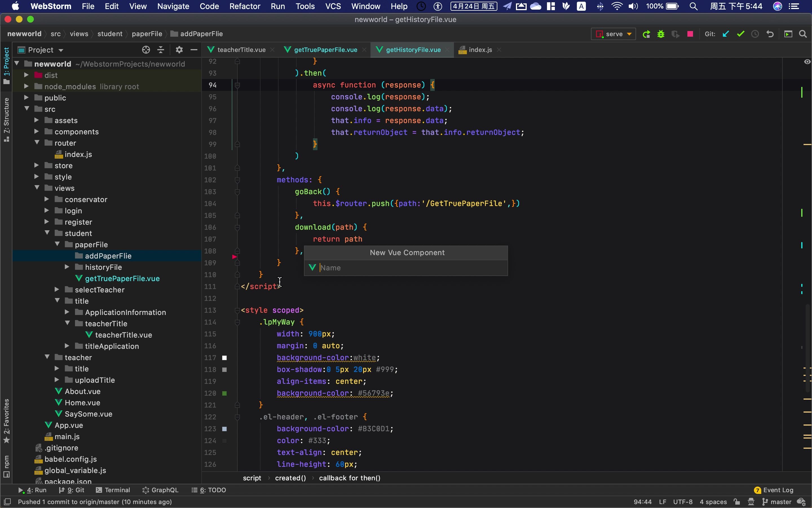Viewport: 812px width, 508px height.
Task: Click the volume menu bar icon
Action: coord(633,6)
